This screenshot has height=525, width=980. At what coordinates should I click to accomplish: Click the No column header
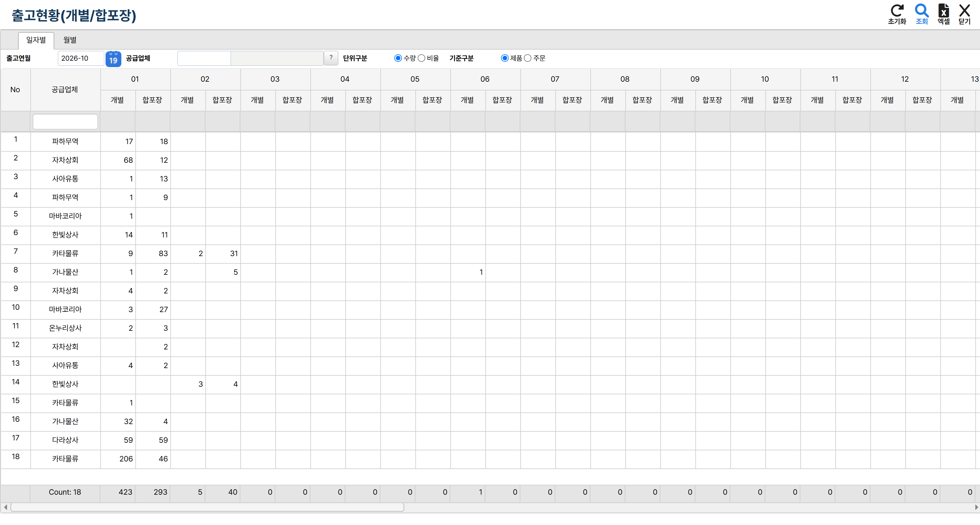(x=15, y=90)
